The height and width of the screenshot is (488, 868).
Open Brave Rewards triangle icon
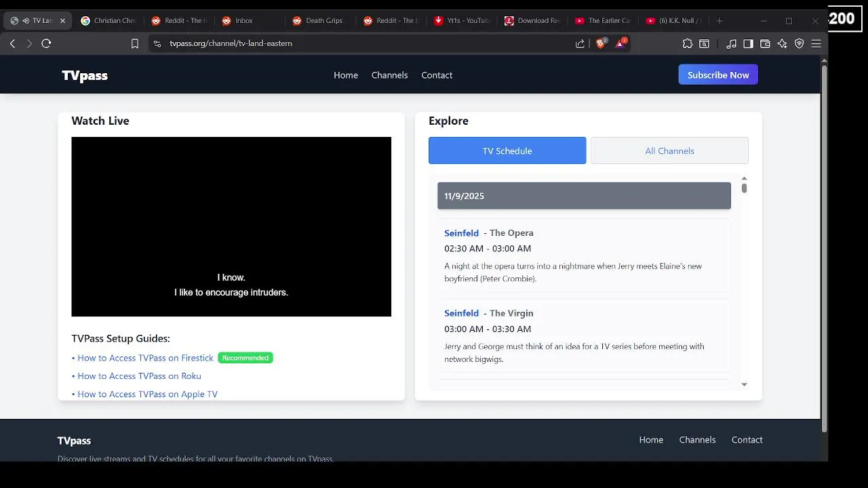[x=620, y=43]
